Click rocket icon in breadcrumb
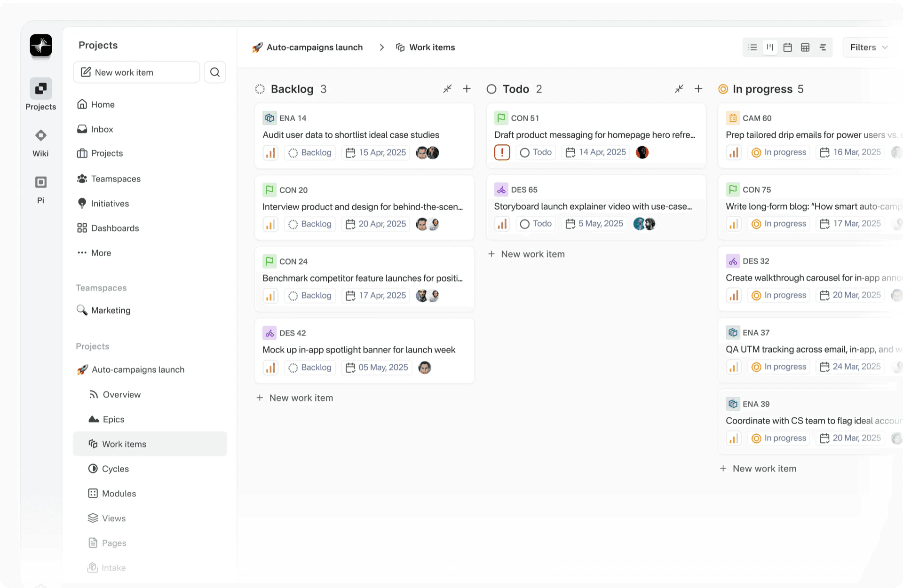Viewport: 903px width, 588px height. 257,47
